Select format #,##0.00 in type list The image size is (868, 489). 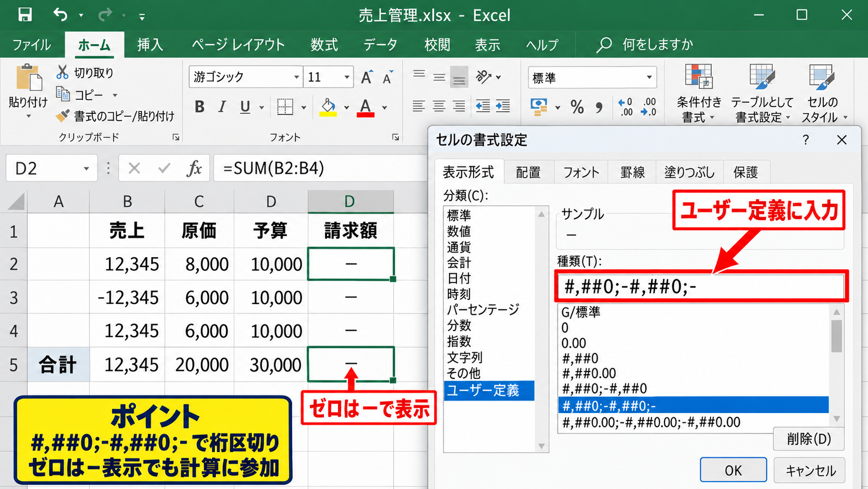(589, 373)
